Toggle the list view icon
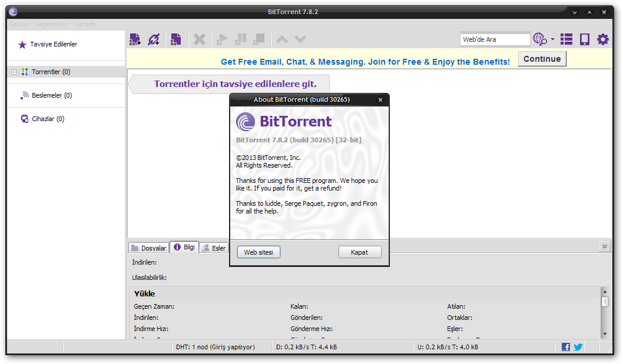Screen dimensions: 623x364 coord(566,39)
